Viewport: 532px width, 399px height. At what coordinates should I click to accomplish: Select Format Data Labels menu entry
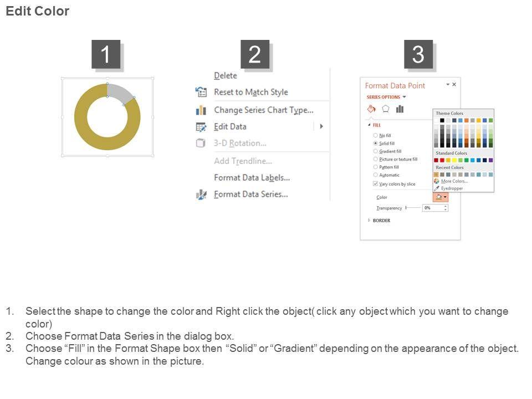(252, 178)
